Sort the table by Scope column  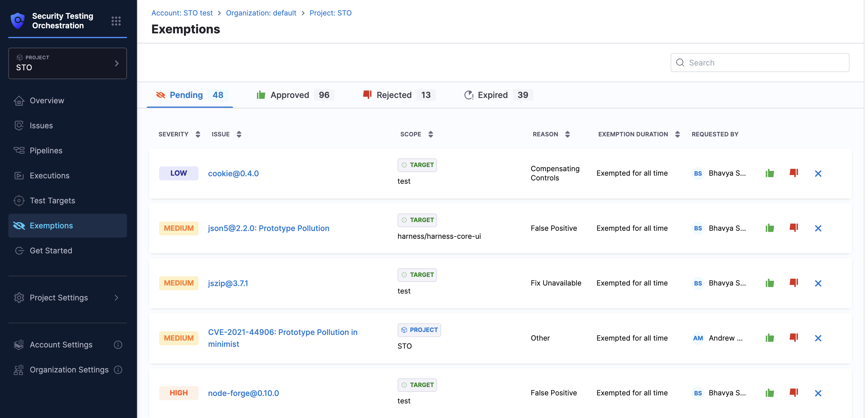[431, 134]
